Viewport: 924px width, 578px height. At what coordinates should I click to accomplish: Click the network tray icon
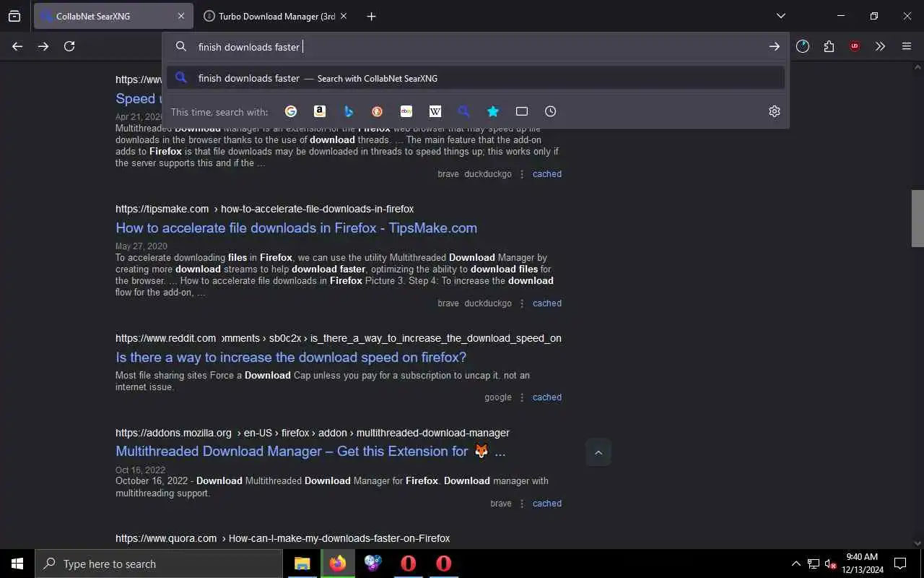(x=814, y=564)
